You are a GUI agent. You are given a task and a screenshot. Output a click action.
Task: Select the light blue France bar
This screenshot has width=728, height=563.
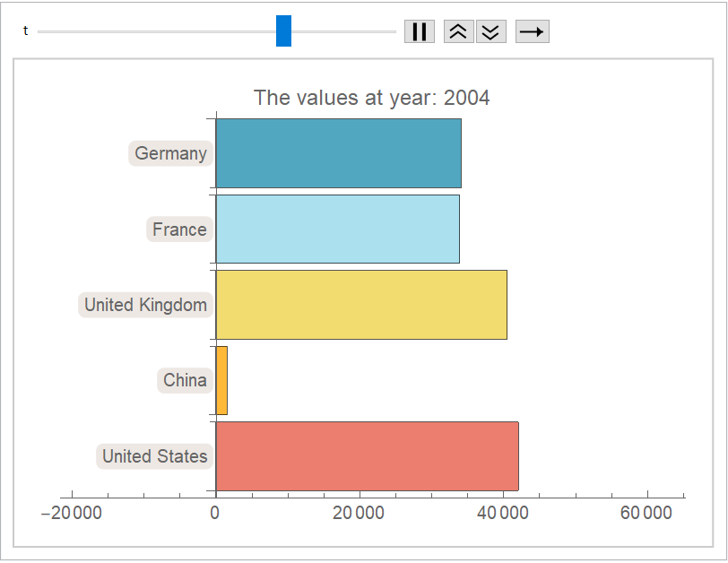coord(337,230)
